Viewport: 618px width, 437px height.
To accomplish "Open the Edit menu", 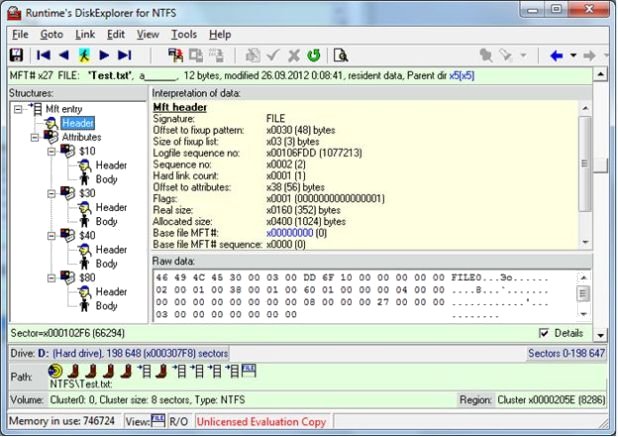I will (116, 35).
